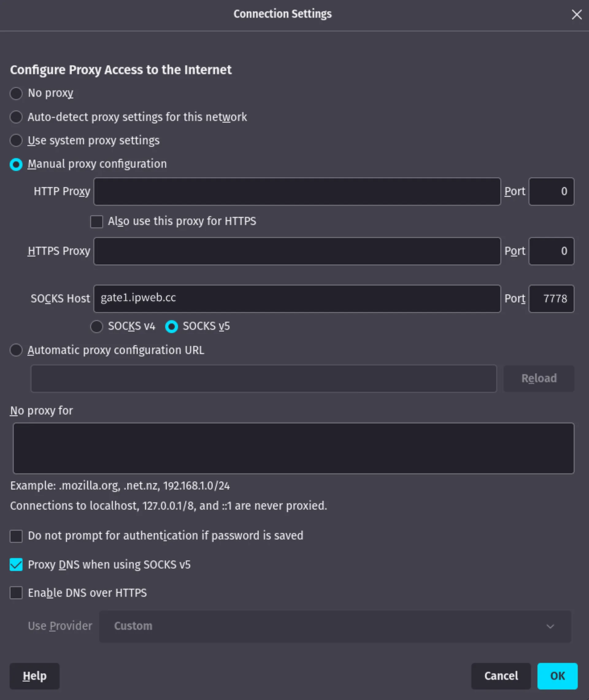Image resolution: width=589 pixels, height=700 pixels.
Task: Check Also use this proxy for HTTPS
Action: click(97, 222)
